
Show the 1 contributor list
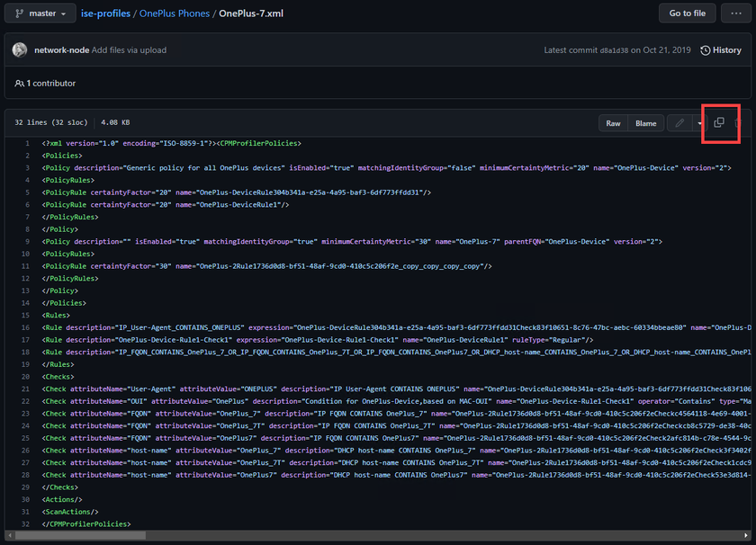(x=50, y=84)
